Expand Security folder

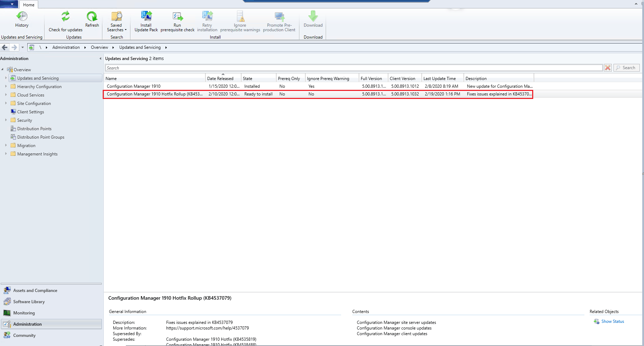pos(6,120)
